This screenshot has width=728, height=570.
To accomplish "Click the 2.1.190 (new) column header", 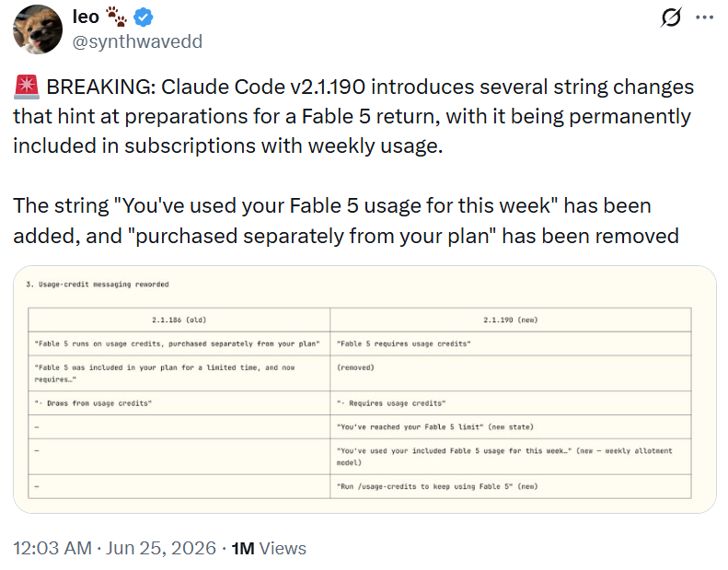I will pyautogui.click(x=511, y=320).
